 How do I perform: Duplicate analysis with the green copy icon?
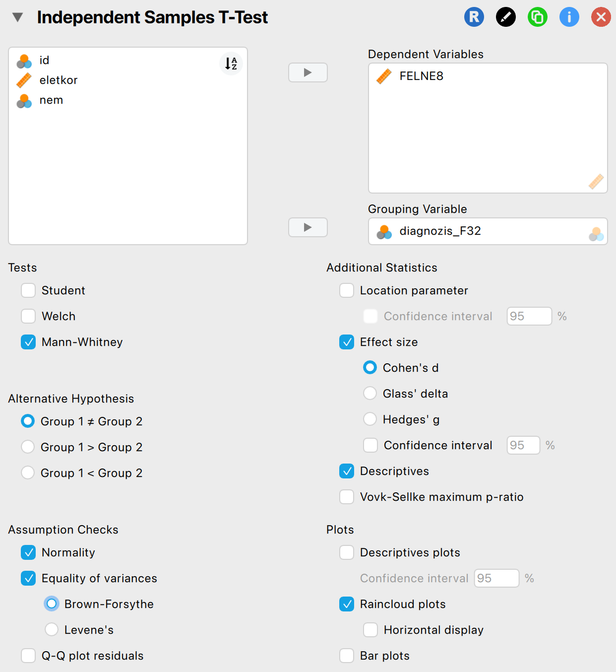(537, 17)
